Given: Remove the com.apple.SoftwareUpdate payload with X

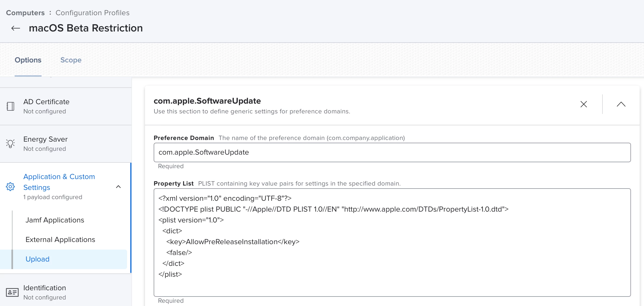Looking at the screenshot, I should [x=583, y=104].
